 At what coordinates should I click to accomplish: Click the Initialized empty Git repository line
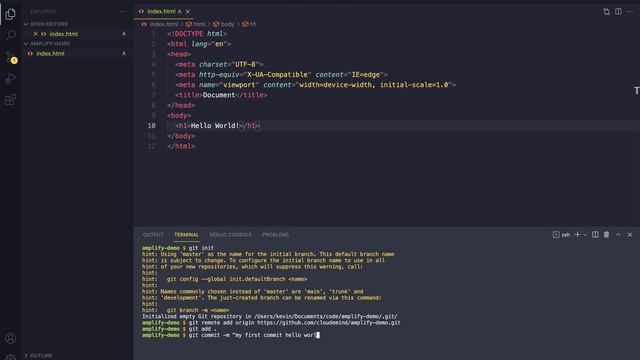pyautogui.click(x=269, y=316)
